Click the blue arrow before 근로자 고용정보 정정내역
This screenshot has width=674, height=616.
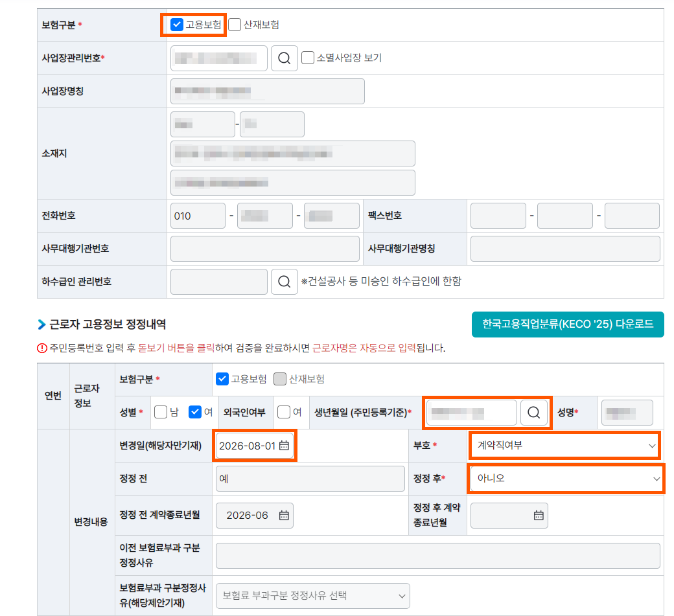tap(41, 325)
